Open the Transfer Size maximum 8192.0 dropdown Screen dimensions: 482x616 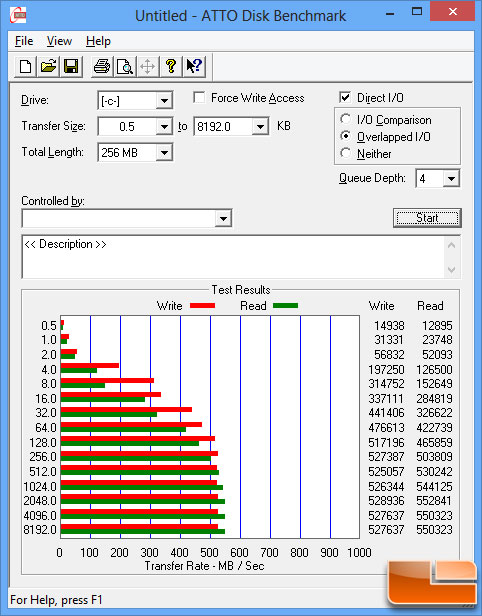tap(260, 126)
